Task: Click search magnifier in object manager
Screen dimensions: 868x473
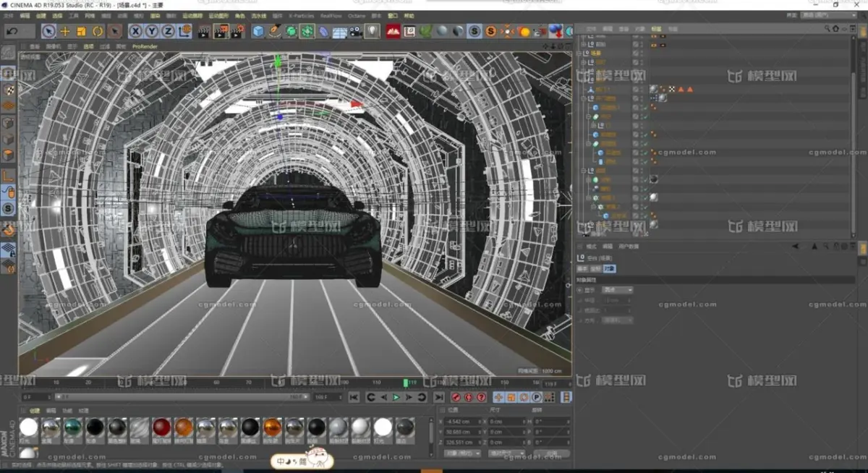Action: (x=827, y=28)
